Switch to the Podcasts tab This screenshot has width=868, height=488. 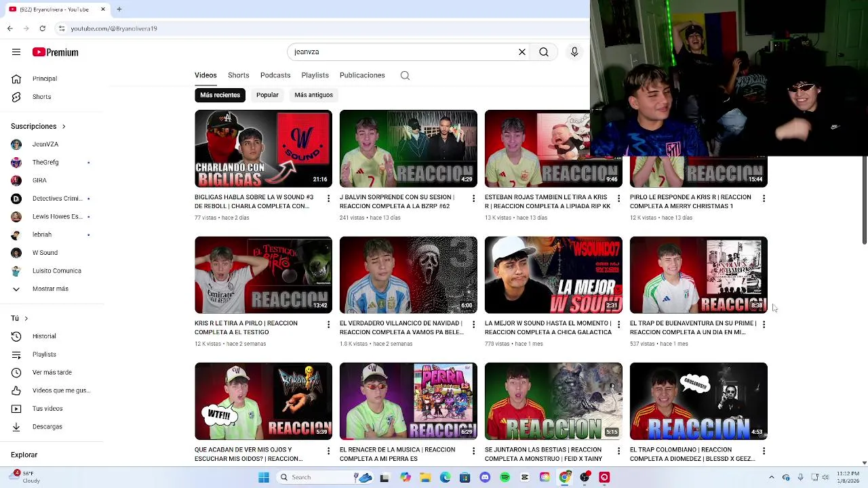click(275, 75)
